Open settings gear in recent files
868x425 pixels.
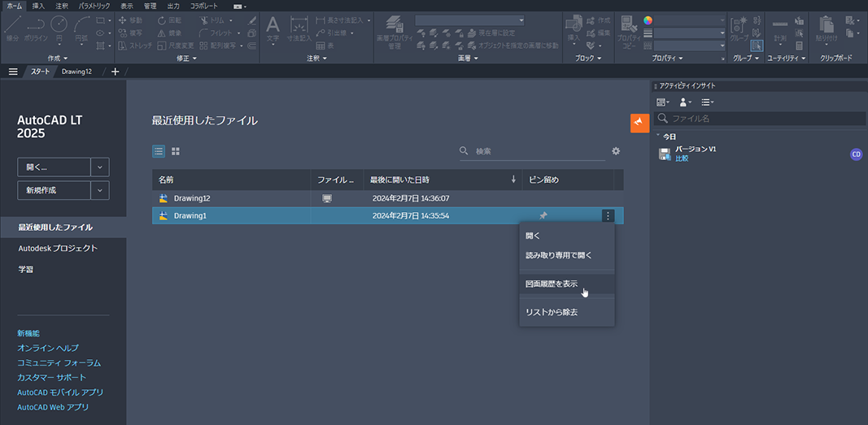(616, 151)
